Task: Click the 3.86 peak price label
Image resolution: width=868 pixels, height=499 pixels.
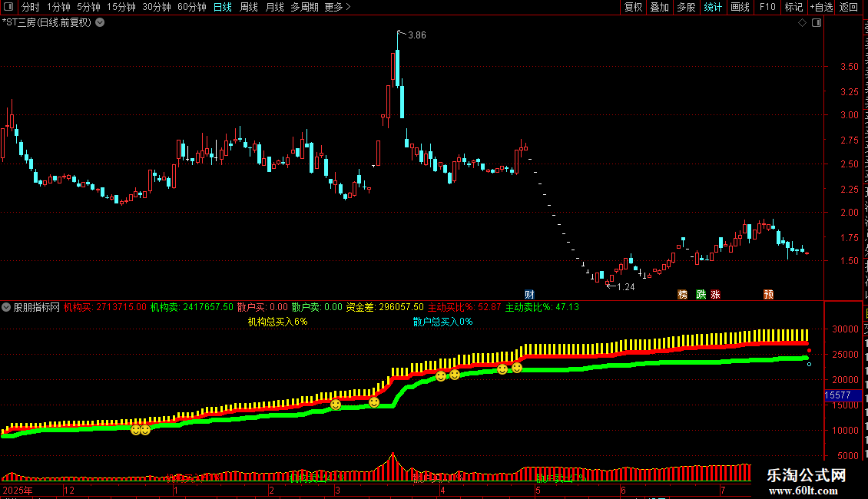Action: click(417, 35)
